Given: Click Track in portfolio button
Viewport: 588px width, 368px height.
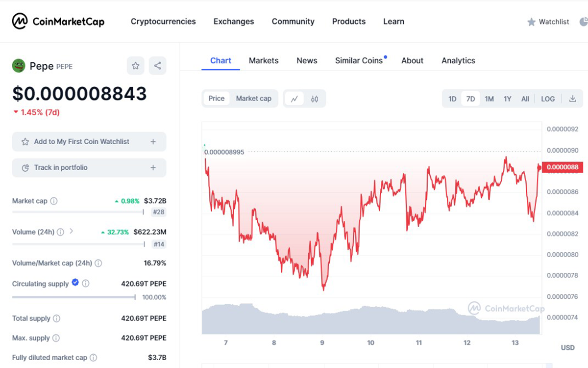Looking at the screenshot, I should (89, 168).
